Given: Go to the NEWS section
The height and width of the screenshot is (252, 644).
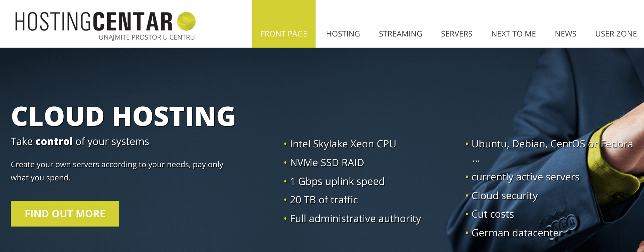Looking at the screenshot, I should (565, 34).
